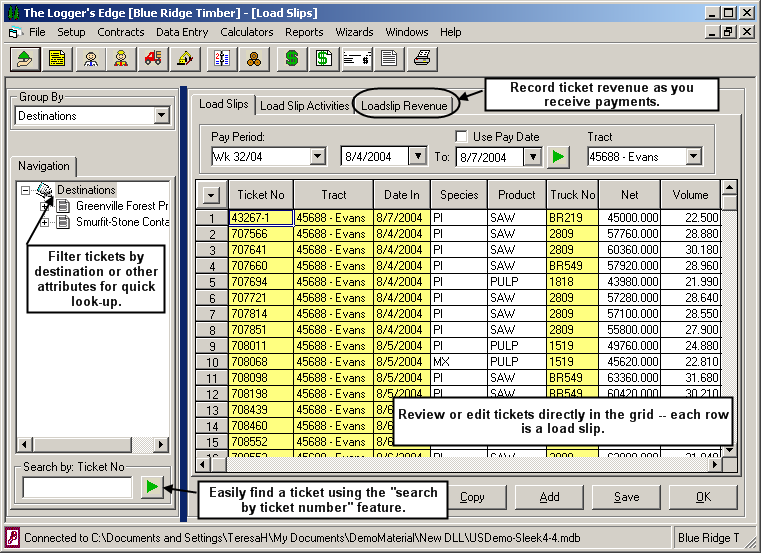761x553 pixels.
Task: Select row header number 5
Action: click(212, 282)
